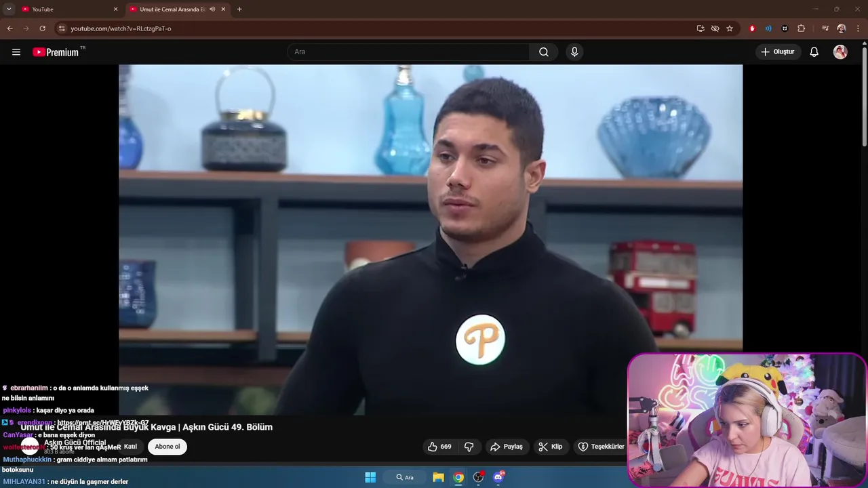Dislike the video thumbs-down button
This screenshot has width=868, height=488.
click(x=469, y=447)
